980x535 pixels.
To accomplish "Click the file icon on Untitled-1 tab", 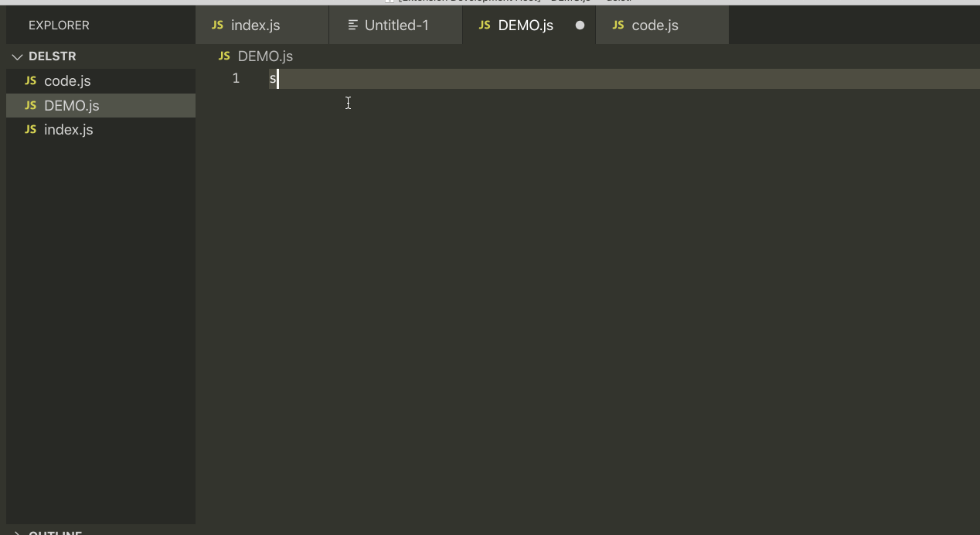I will [x=353, y=25].
